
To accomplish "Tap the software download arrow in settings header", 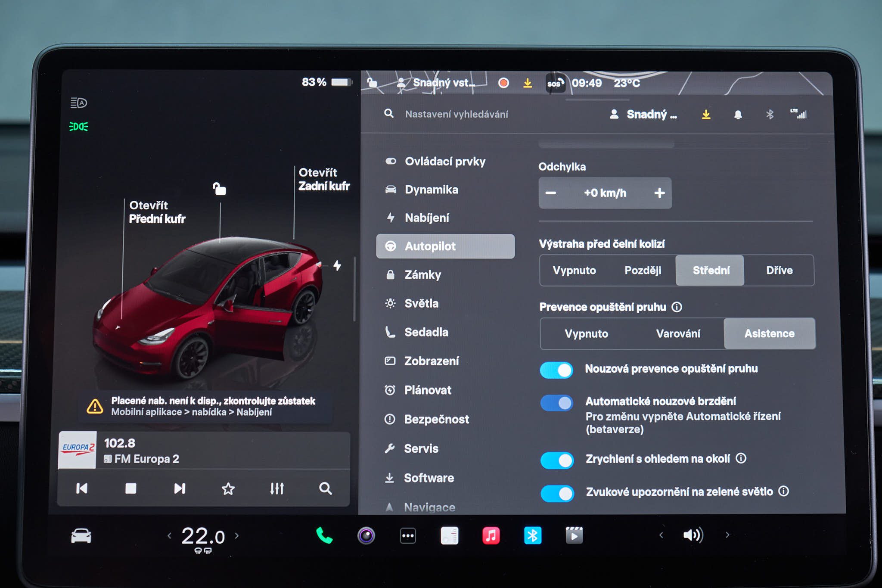I will 706,114.
